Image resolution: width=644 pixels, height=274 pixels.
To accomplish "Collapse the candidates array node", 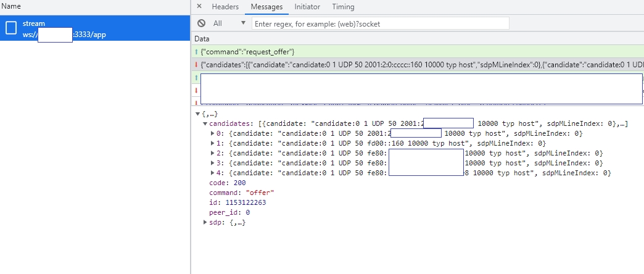I will tap(205, 124).
